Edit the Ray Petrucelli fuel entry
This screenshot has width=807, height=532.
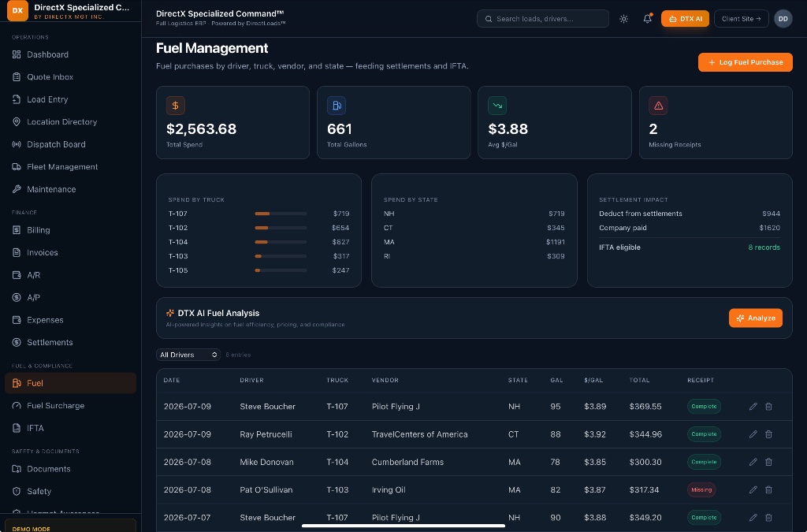[753, 434]
